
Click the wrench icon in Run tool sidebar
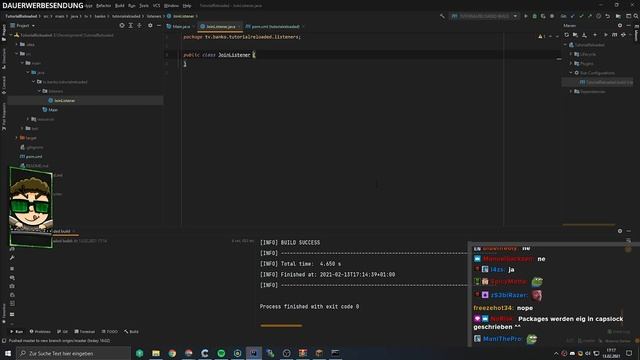[x=12, y=258]
